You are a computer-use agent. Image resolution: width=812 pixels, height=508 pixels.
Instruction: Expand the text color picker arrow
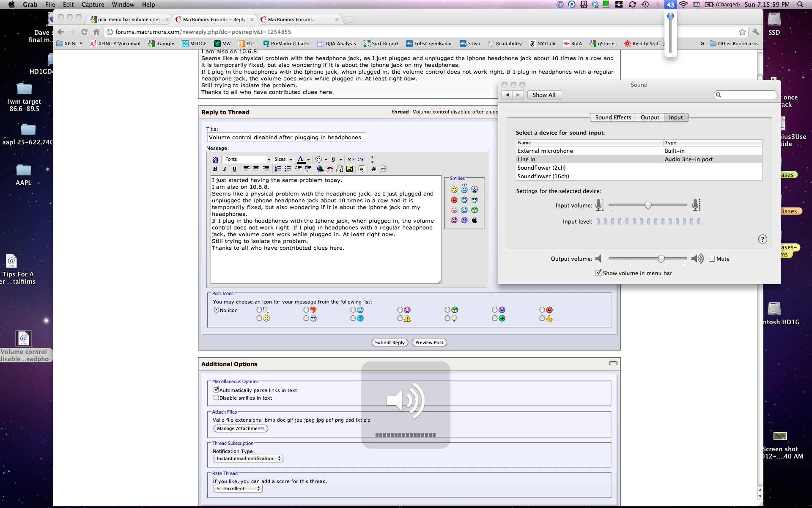(x=308, y=160)
